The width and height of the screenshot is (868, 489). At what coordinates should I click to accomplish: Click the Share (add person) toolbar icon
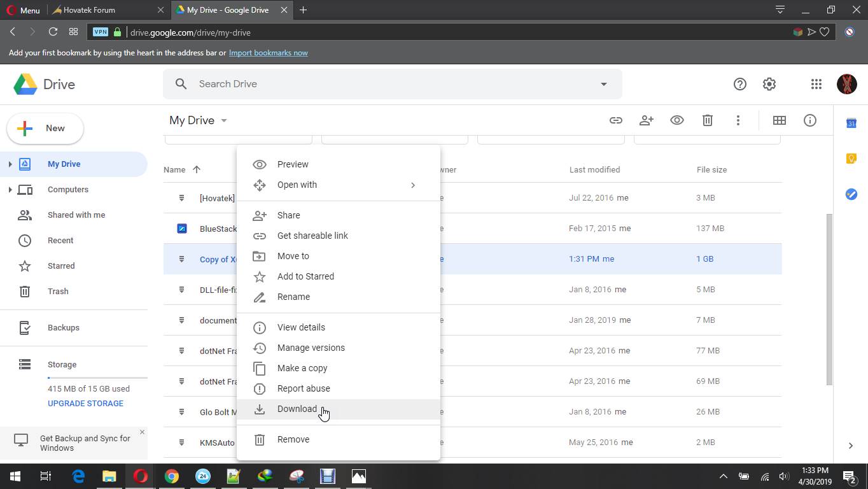(646, 120)
